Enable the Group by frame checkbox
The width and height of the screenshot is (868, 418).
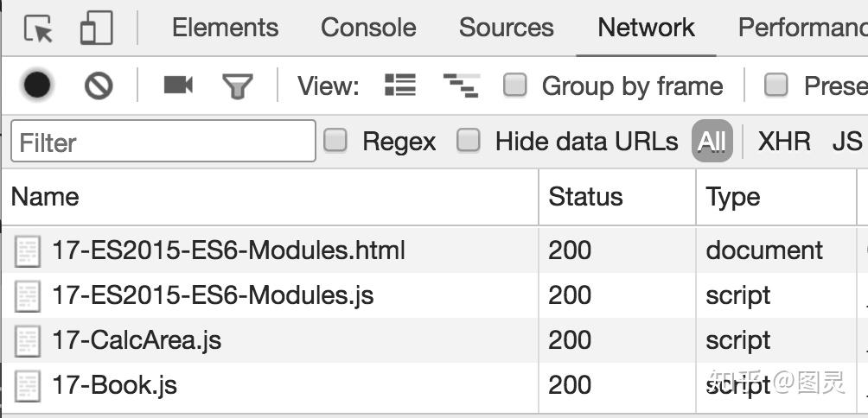(x=515, y=85)
